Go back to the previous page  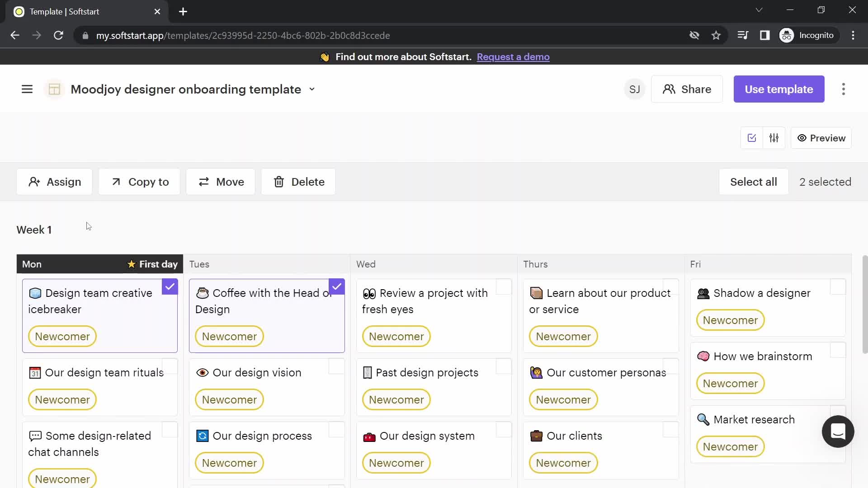(15, 35)
